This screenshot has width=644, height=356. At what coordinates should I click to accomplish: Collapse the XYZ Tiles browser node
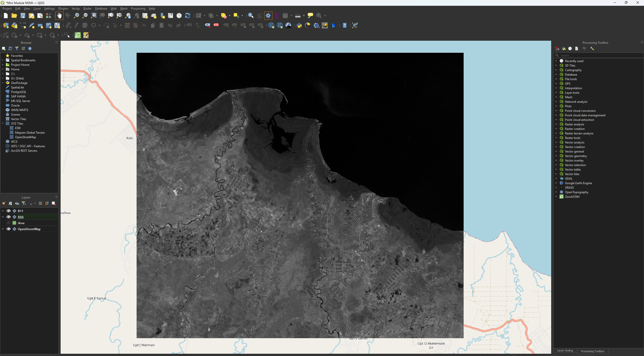click(3, 124)
